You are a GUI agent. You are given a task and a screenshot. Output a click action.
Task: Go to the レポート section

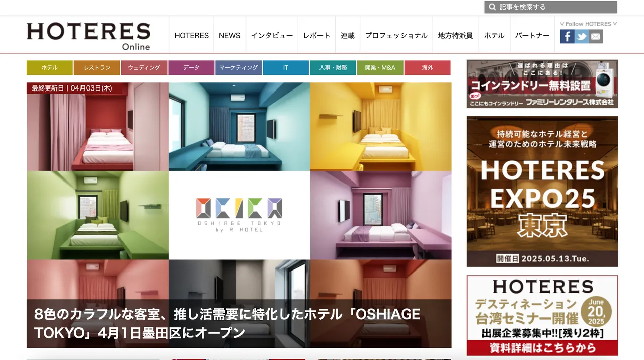pyautogui.click(x=316, y=35)
